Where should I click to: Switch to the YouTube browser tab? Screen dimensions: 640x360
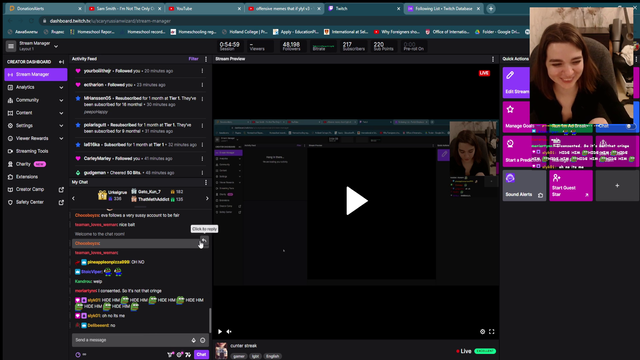(204, 9)
